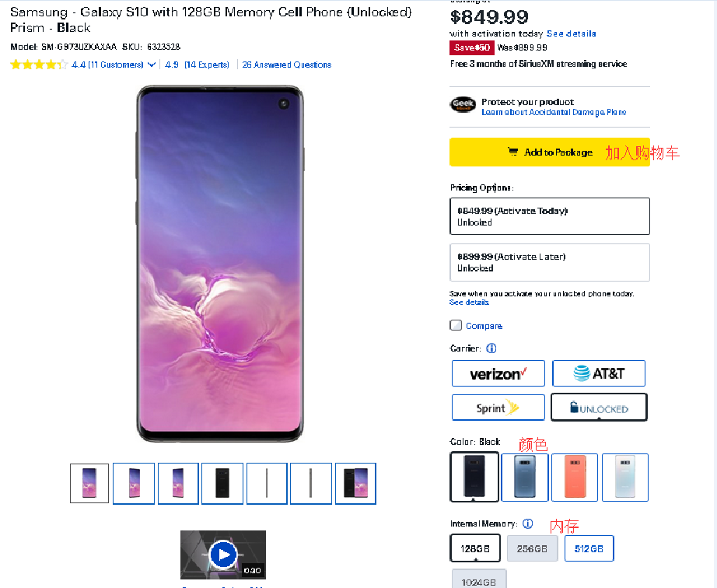Choose 256GB internal memory

click(x=533, y=548)
